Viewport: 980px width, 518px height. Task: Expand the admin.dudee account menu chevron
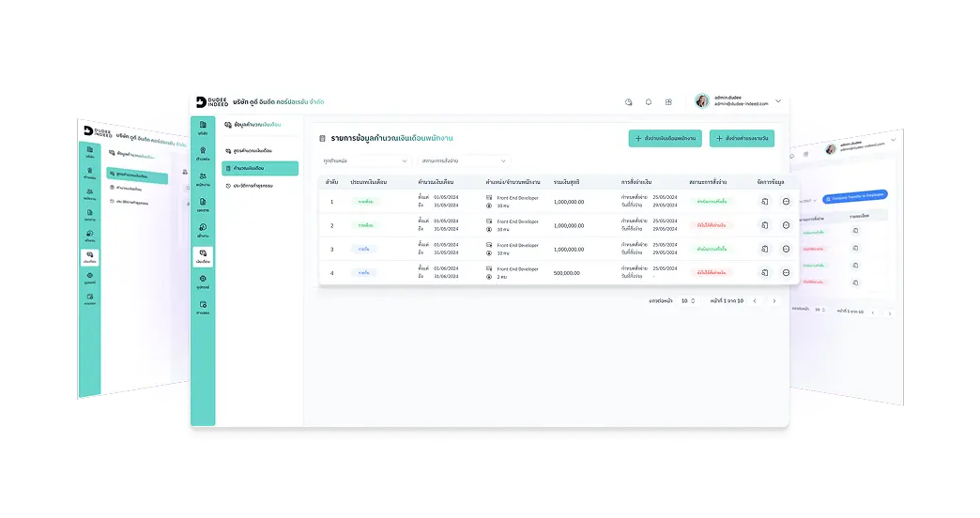tap(778, 100)
